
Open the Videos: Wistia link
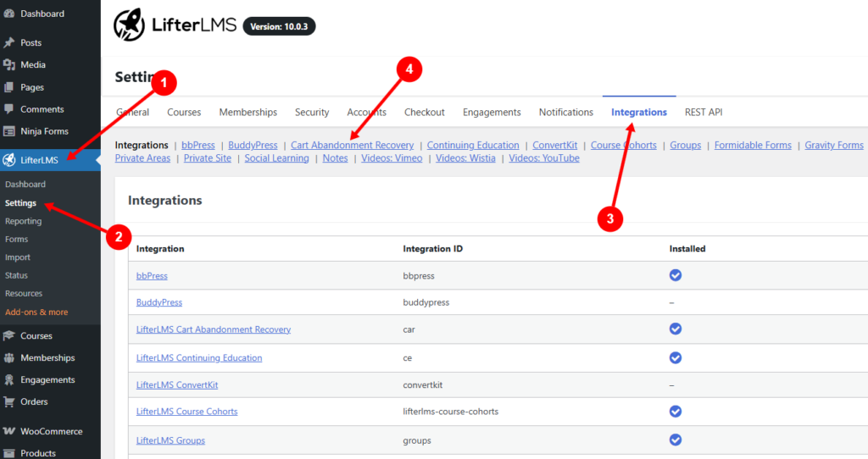click(x=465, y=158)
